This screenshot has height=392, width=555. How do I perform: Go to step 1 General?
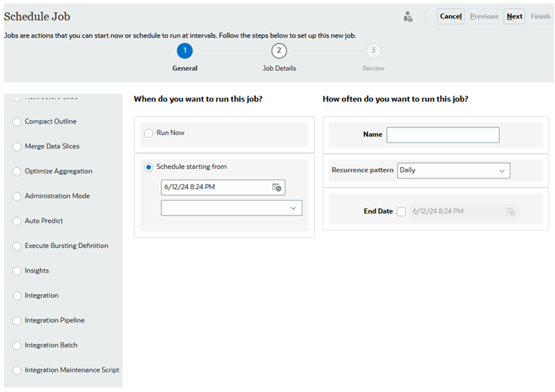pyautogui.click(x=185, y=51)
